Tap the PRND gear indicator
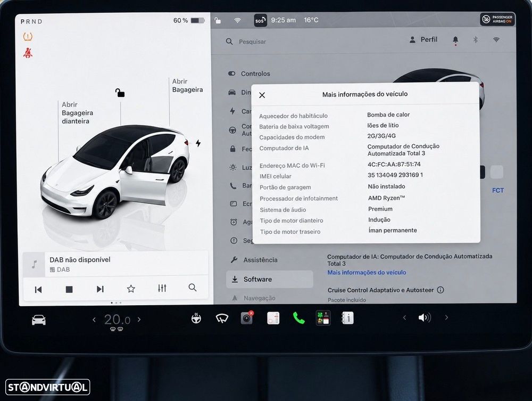Screen dimensions: 532x401 tap(31, 21)
